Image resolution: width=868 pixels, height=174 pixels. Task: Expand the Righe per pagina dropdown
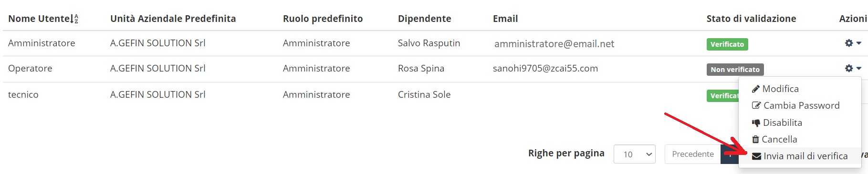(x=634, y=154)
